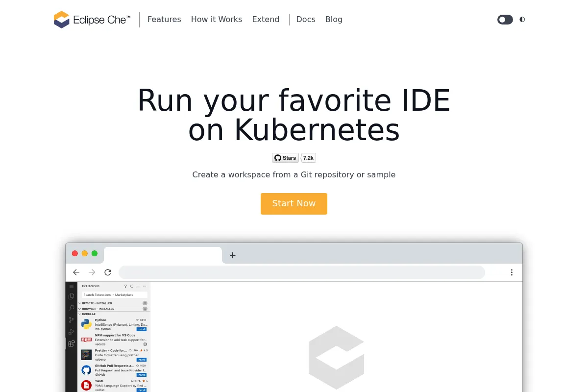This screenshot has height=392, width=588.
Task: Click the red YAML extension icon
Action: [87, 385]
